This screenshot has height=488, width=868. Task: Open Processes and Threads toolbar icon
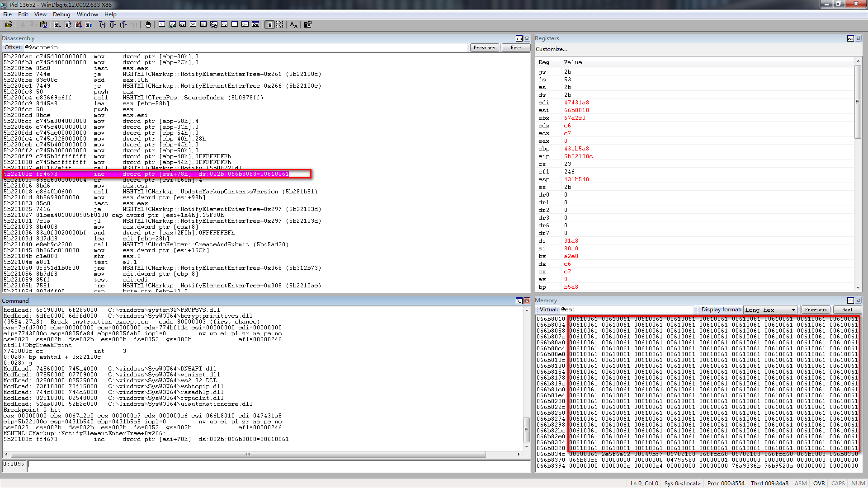point(245,25)
